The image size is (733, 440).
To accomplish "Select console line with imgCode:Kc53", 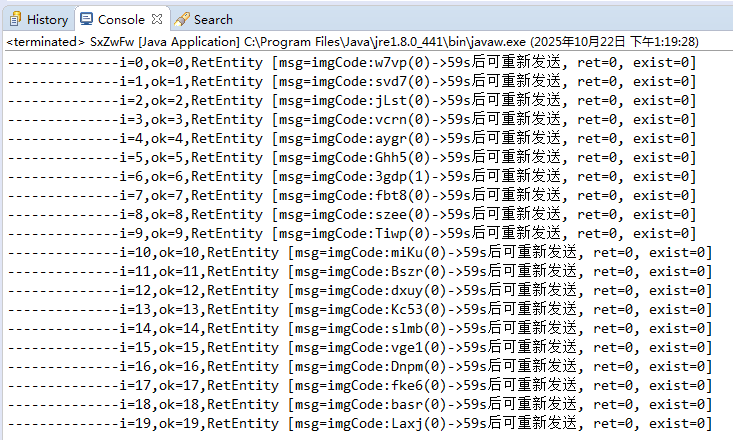I will [360, 310].
